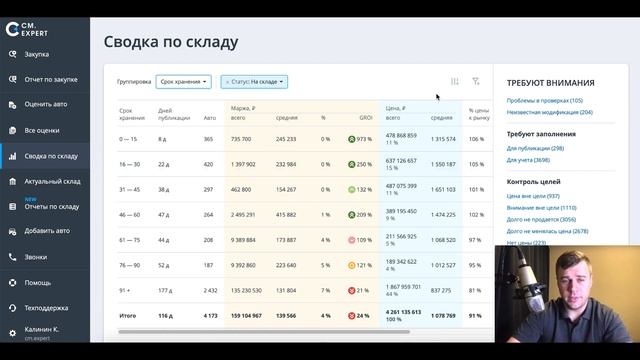Viewport: 640px width, 360px height.
Task: Open Долго не менялась цена (2678) link
Action: coord(547,231)
